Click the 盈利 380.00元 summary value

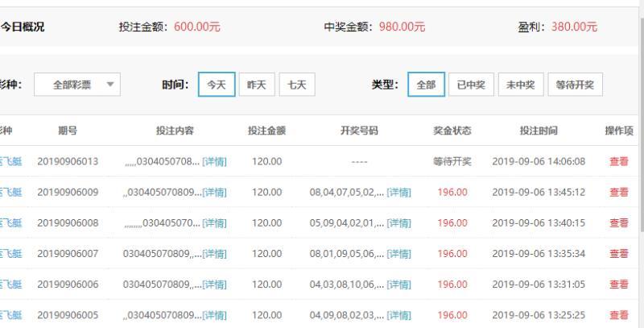click(574, 27)
